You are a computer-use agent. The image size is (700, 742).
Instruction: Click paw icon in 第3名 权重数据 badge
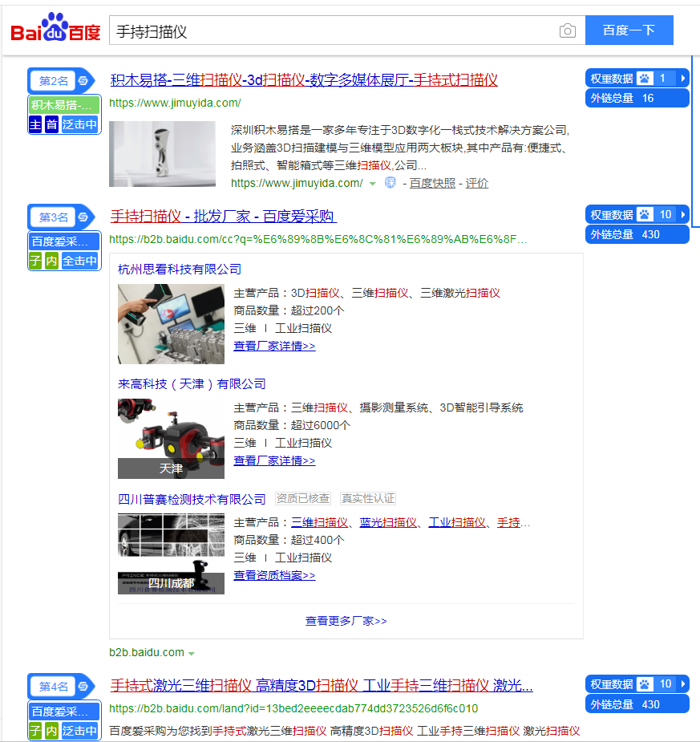(x=645, y=215)
